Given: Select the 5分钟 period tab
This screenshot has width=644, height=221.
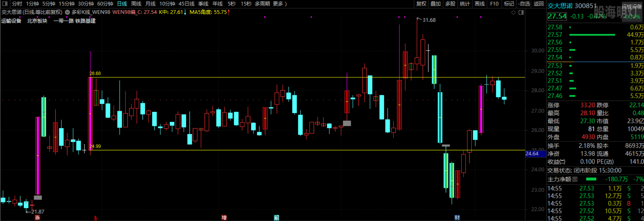Looking at the screenshot, I should pyautogui.click(x=49, y=4).
